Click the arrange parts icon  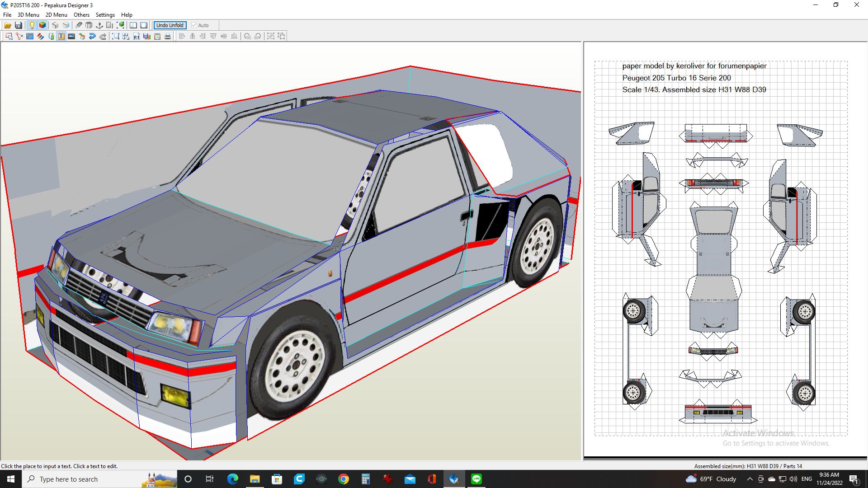coord(126,36)
